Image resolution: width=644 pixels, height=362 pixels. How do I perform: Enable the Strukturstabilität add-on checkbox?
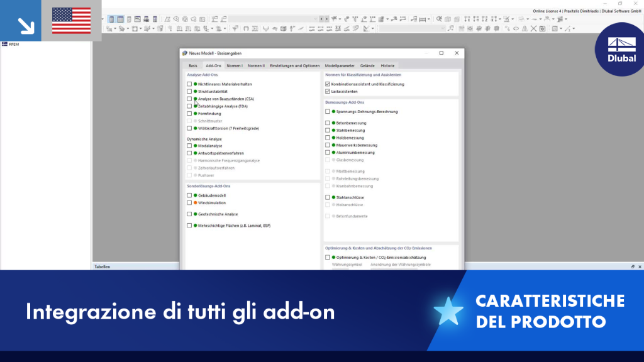tap(189, 92)
